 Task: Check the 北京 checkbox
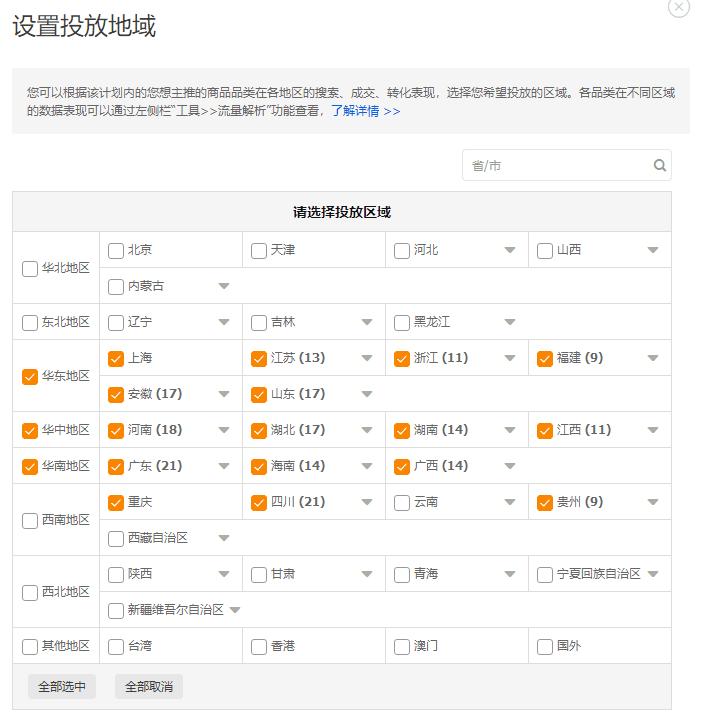click(x=116, y=250)
